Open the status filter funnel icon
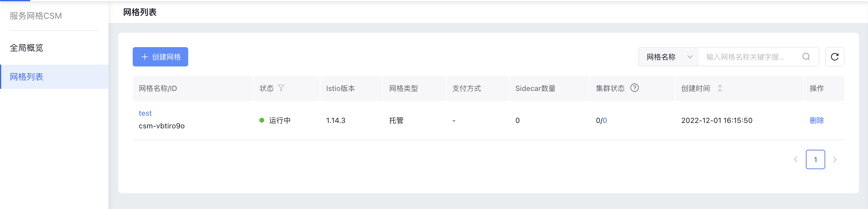This screenshot has height=209, width=868. point(281,88)
